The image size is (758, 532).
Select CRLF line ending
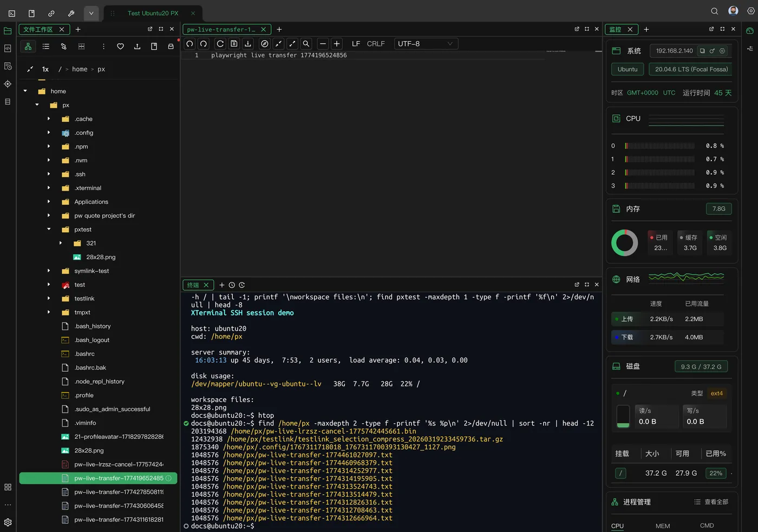click(x=376, y=44)
